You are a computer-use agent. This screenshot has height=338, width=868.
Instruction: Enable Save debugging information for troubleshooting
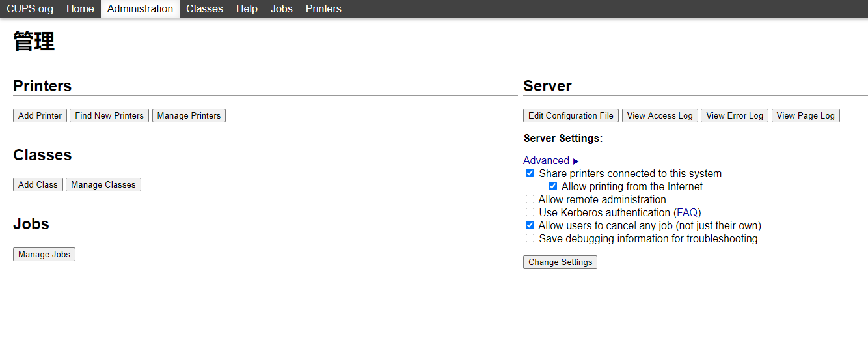tap(530, 238)
